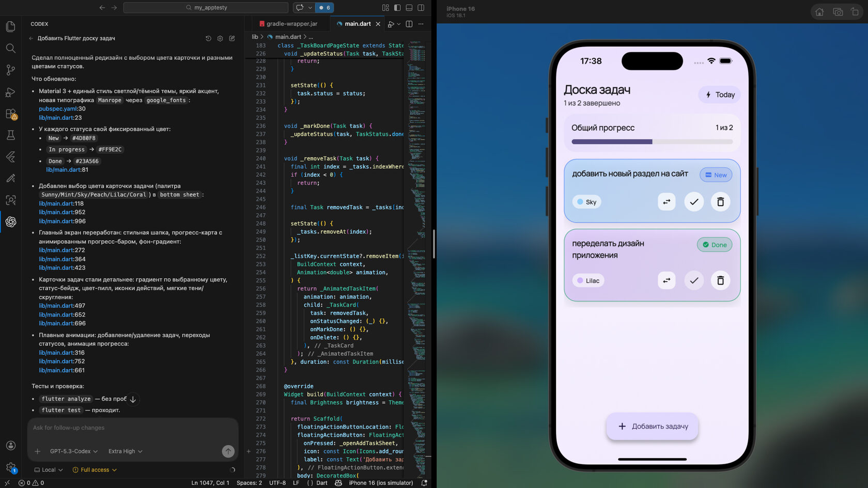Tap the Добавить задачу button

click(653, 426)
